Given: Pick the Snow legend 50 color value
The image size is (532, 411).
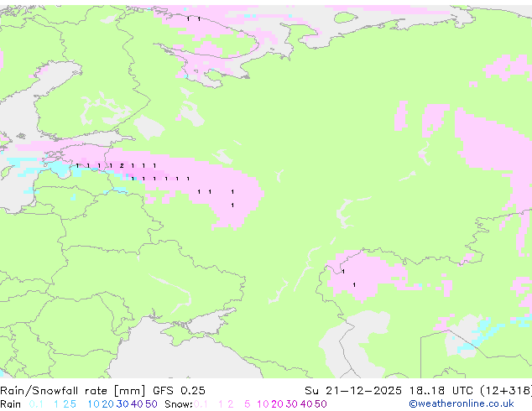Looking at the screenshot, I should point(321,404).
